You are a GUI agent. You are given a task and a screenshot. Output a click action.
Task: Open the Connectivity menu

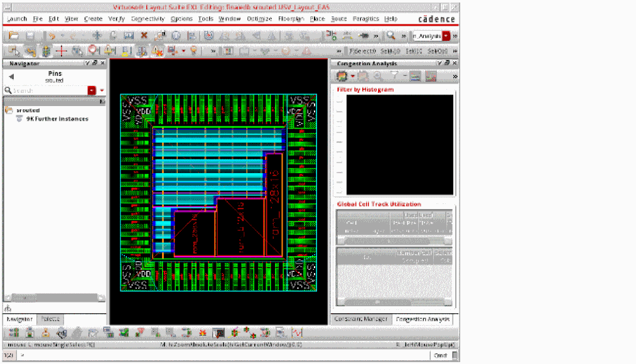[x=148, y=19]
